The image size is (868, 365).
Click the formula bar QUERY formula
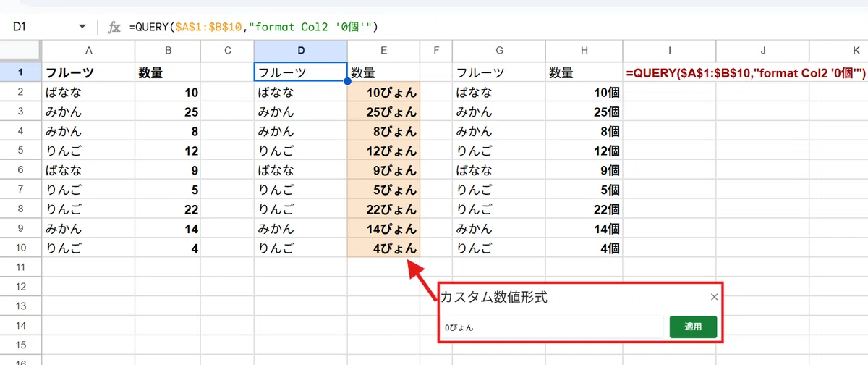pyautogui.click(x=253, y=27)
